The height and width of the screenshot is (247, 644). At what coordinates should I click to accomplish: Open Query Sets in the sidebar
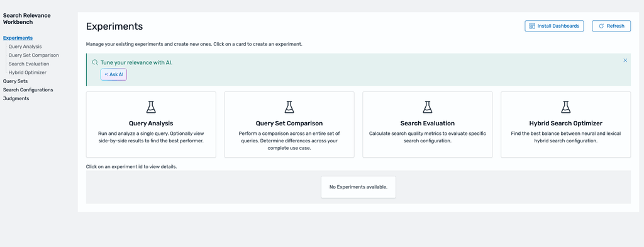(x=15, y=81)
